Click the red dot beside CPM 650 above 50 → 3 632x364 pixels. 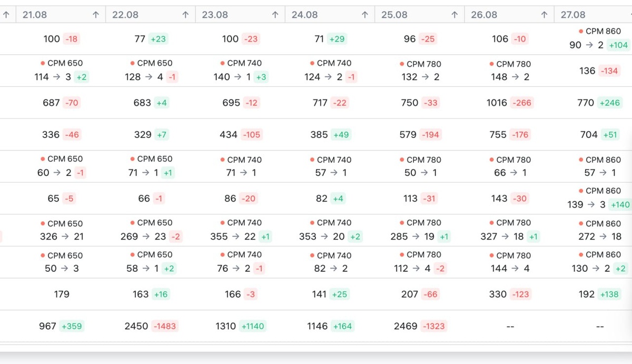tap(43, 255)
